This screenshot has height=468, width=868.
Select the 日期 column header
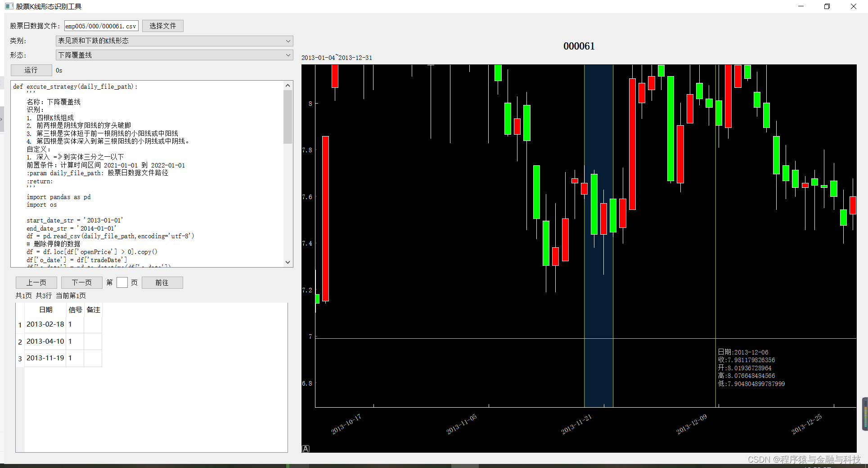click(x=45, y=310)
